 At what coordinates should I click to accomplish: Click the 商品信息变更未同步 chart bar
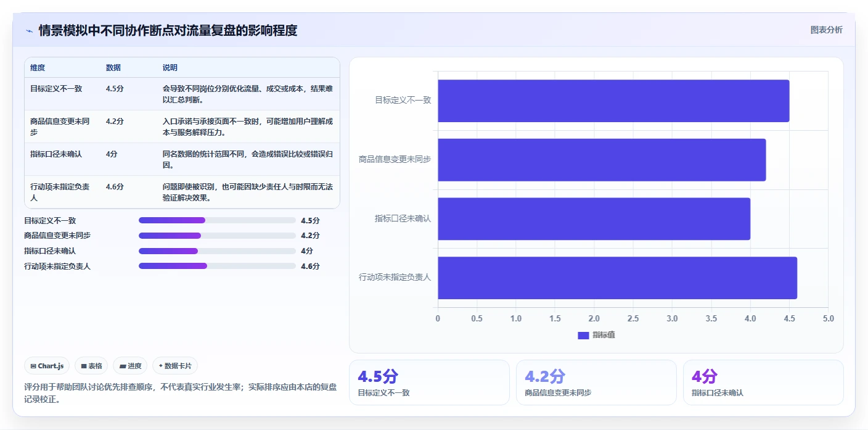coord(602,160)
